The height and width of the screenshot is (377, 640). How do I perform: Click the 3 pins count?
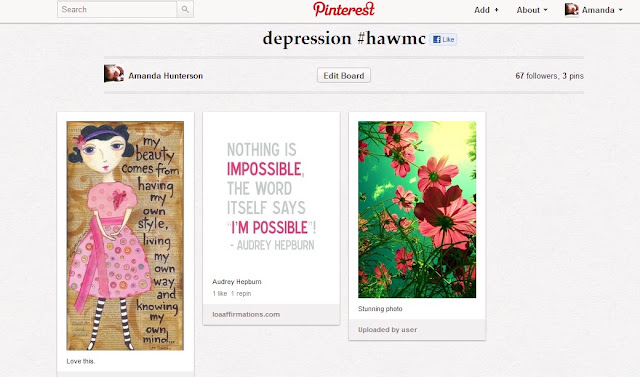[x=573, y=76]
